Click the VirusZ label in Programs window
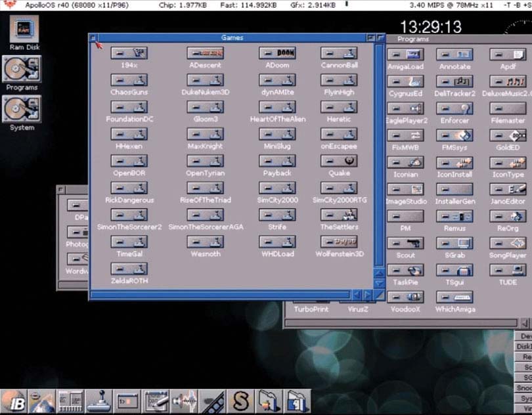The height and width of the screenshot is (415, 532). click(x=357, y=309)
